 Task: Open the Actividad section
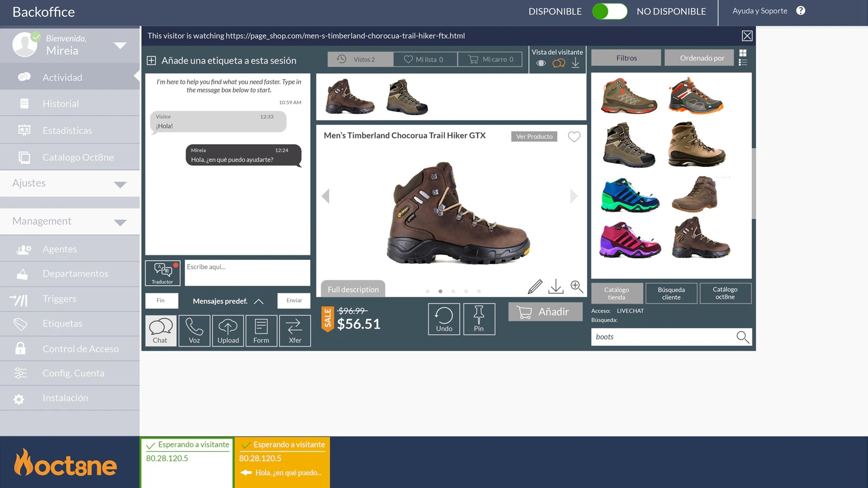click(70, 77)
